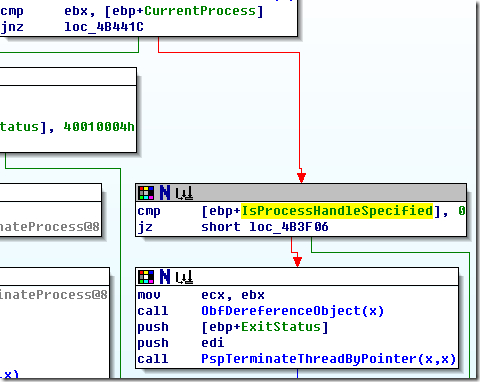Screen dimensions: 480x382
Task: Click the edi operand of push
Action: 213,343
